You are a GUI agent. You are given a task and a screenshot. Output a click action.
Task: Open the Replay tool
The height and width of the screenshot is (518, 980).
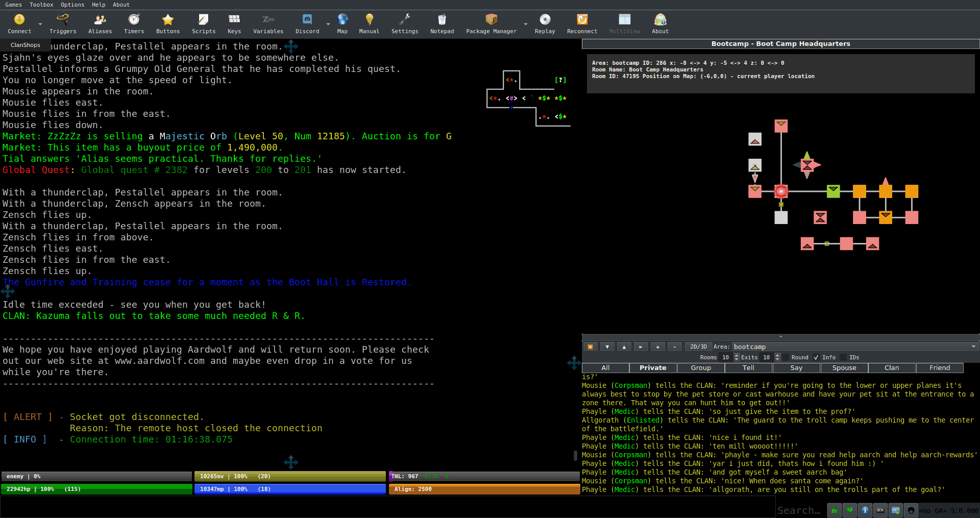click(545, 24)
